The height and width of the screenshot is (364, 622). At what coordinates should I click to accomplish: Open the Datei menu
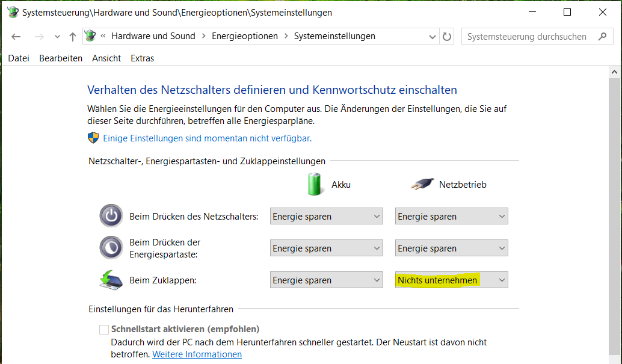pyautogui.click(x=18, y=58)
